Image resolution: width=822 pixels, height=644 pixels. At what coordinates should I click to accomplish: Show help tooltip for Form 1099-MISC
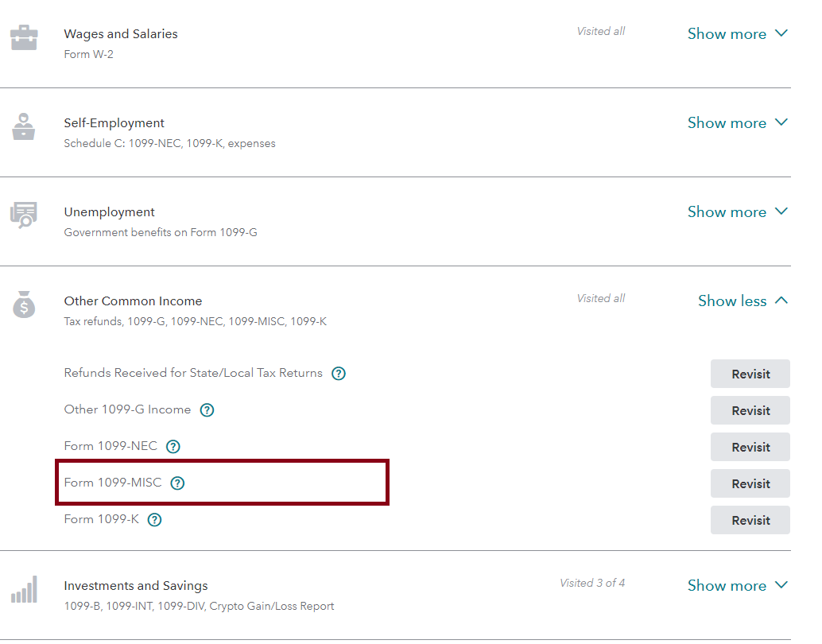coord(177,483)
